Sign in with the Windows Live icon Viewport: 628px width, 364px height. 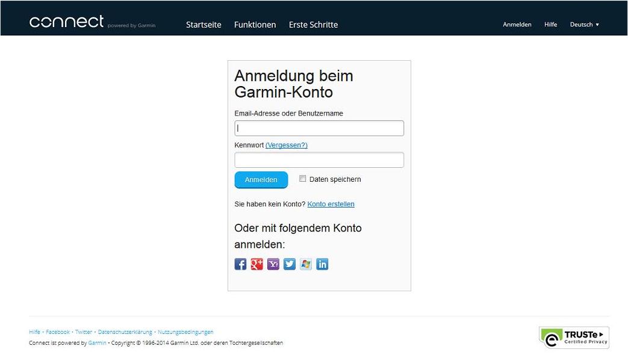[x=306, y=264]
